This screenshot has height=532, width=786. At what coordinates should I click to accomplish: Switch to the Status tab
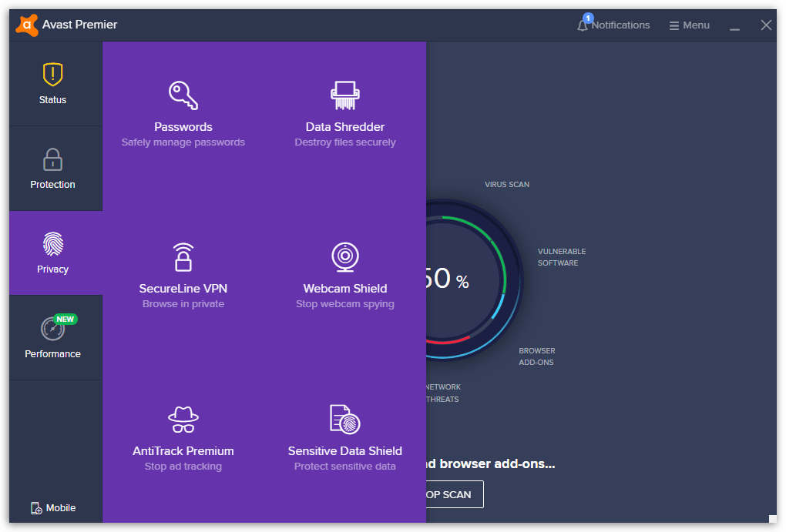click(53, 84)
